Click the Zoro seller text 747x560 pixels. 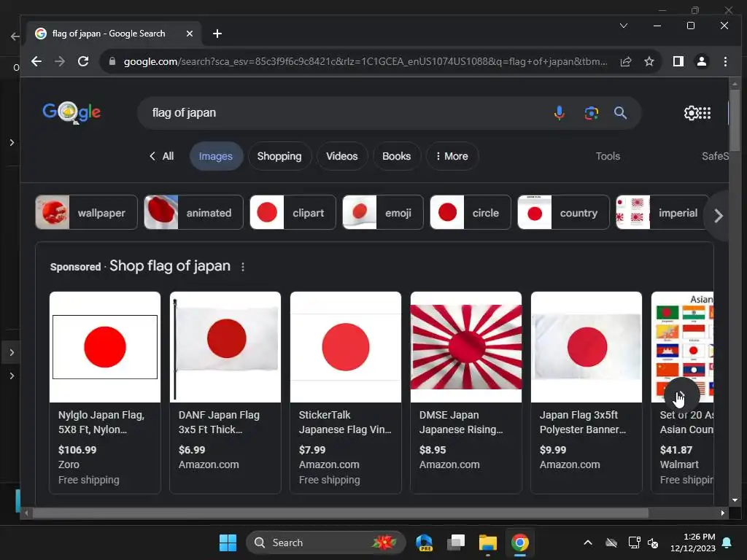pyautogui.click(x=69, y=464)
